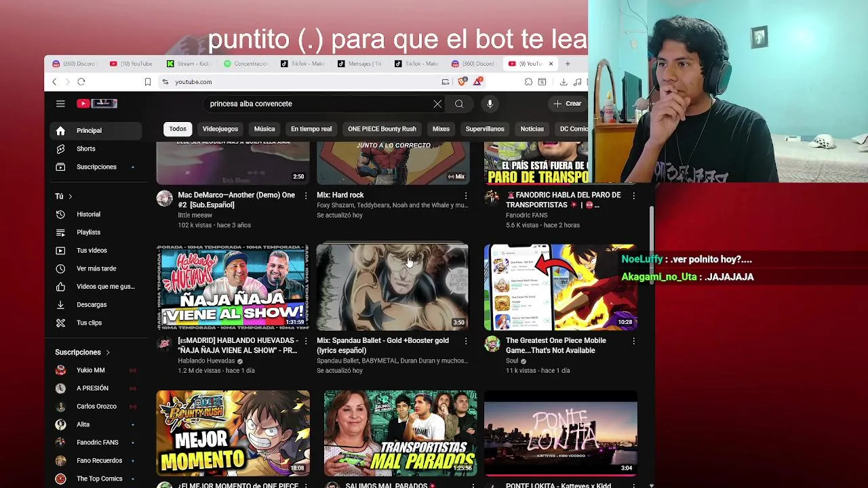This screenshot has height=488, width=868.
Task: Click the magnifier search button
Action: point(459,104)
